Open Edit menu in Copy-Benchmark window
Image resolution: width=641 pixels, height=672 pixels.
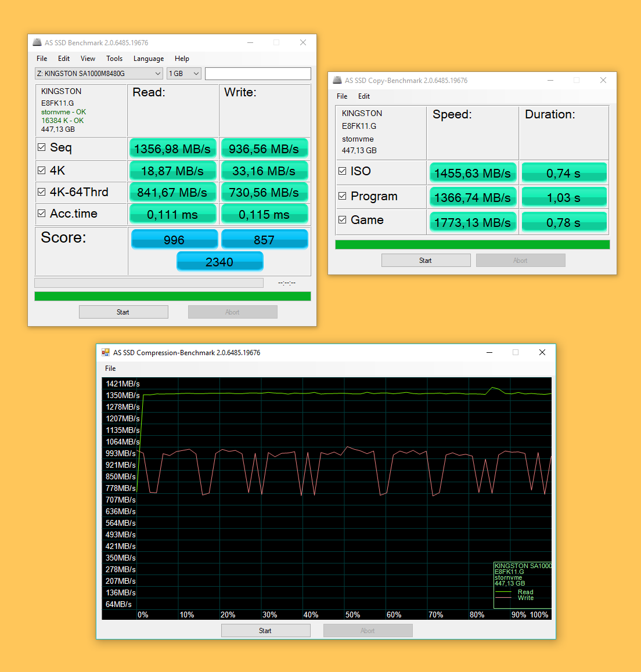[364, 96]
